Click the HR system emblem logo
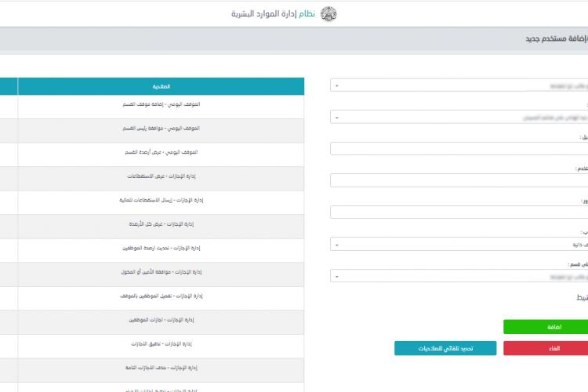This screenshot has width=588, height=392. tap(328, 14)
